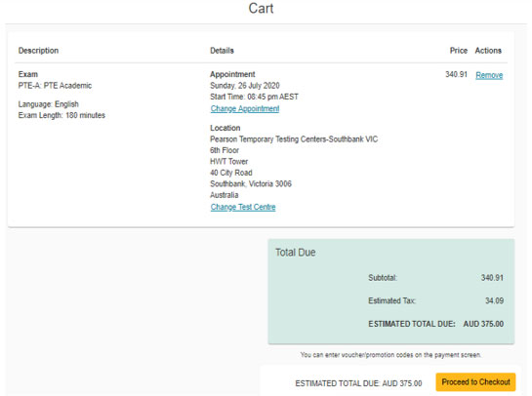Select AUD 375.00 in Total Due panel

coord(483,324)
